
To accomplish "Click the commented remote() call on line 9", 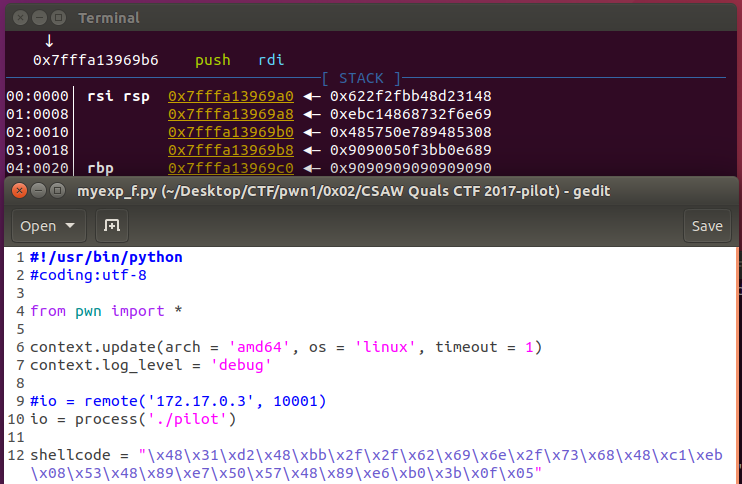I will tap(178, 401).
